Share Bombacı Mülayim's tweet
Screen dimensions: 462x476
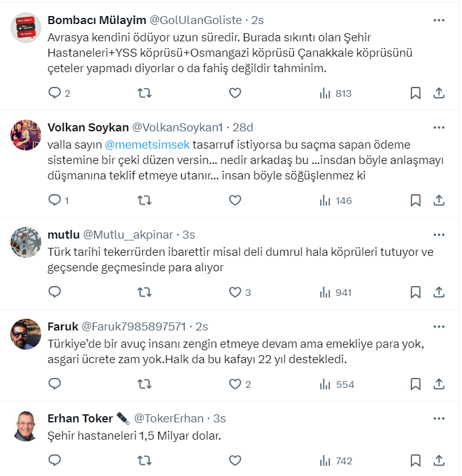pyautogui.click(x=439, y=93)
